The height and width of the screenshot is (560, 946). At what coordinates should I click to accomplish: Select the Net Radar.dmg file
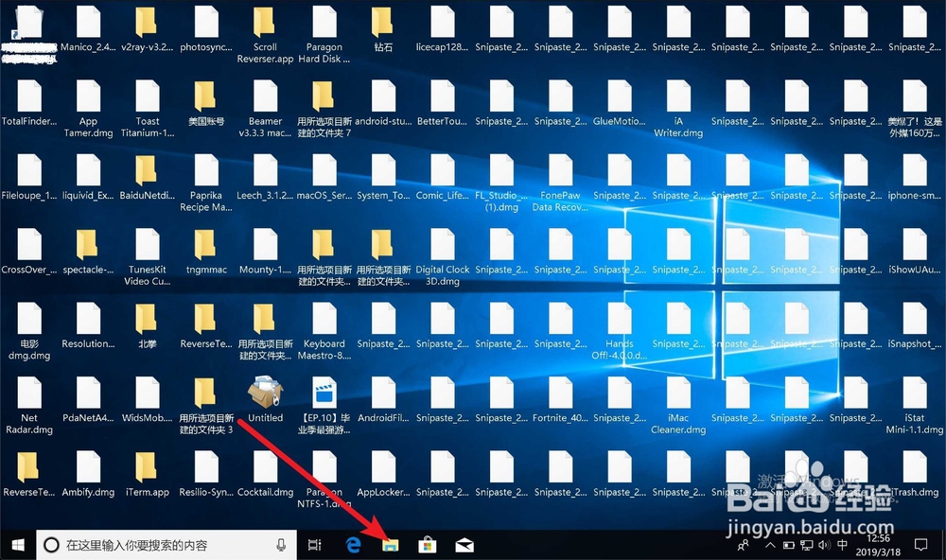(x=29, y=406)
